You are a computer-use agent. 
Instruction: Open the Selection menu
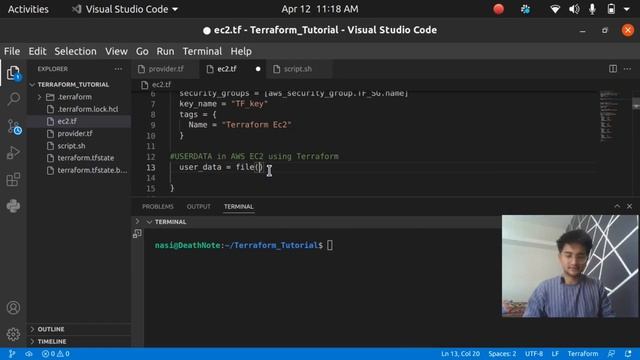[x=76, y=51]
